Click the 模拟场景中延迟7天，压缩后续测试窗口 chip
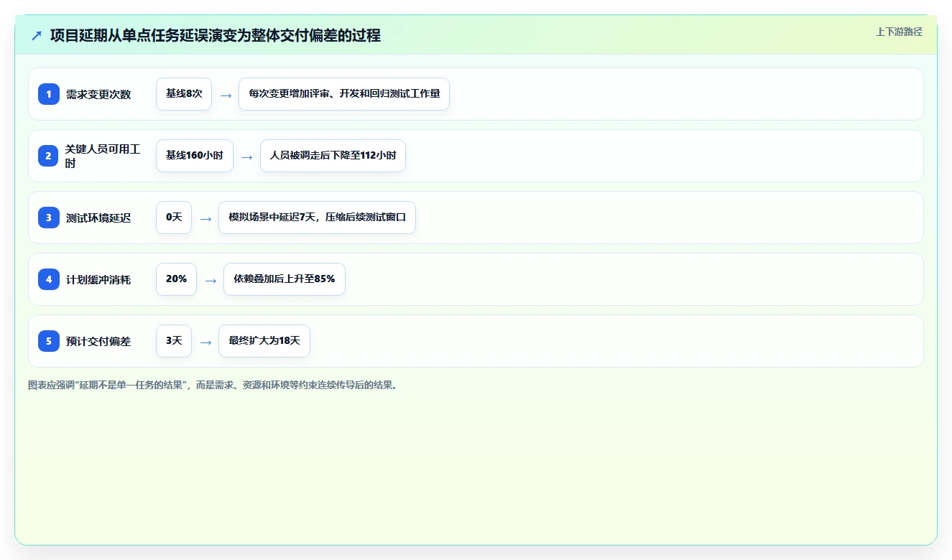 pos(318,218)
